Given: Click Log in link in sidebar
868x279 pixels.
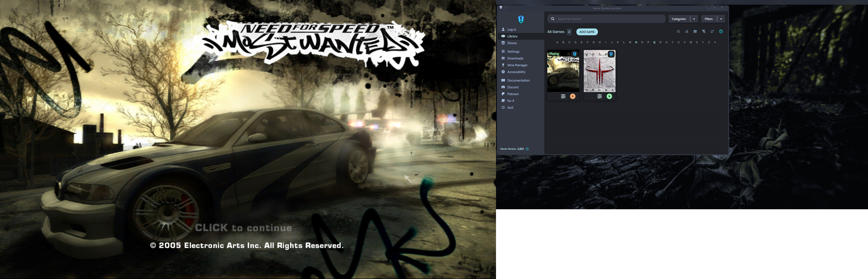Looking at the screenshot, I should pyautogui.click(x=511, y=30).
